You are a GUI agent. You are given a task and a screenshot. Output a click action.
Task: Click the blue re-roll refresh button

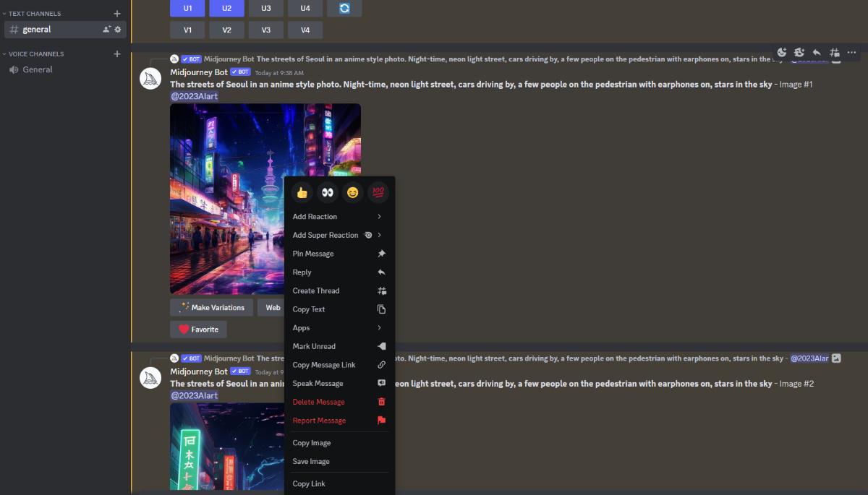coord(344,8)
